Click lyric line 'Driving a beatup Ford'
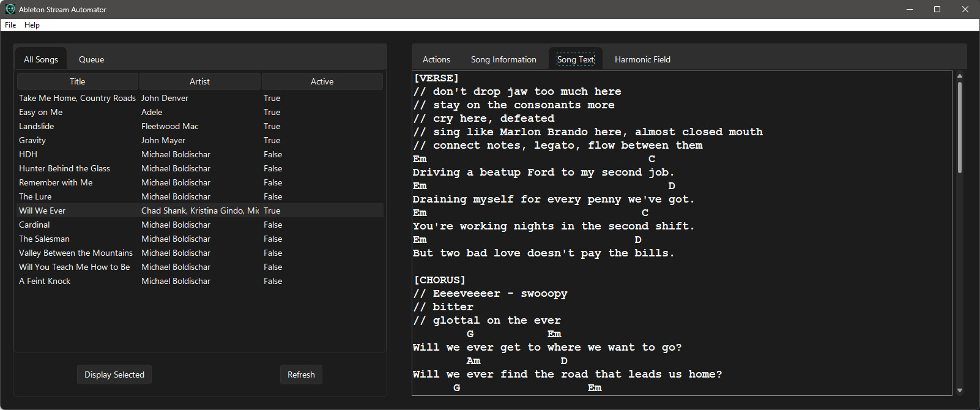This screenshot has width=980, height=410. coord(543,173)
